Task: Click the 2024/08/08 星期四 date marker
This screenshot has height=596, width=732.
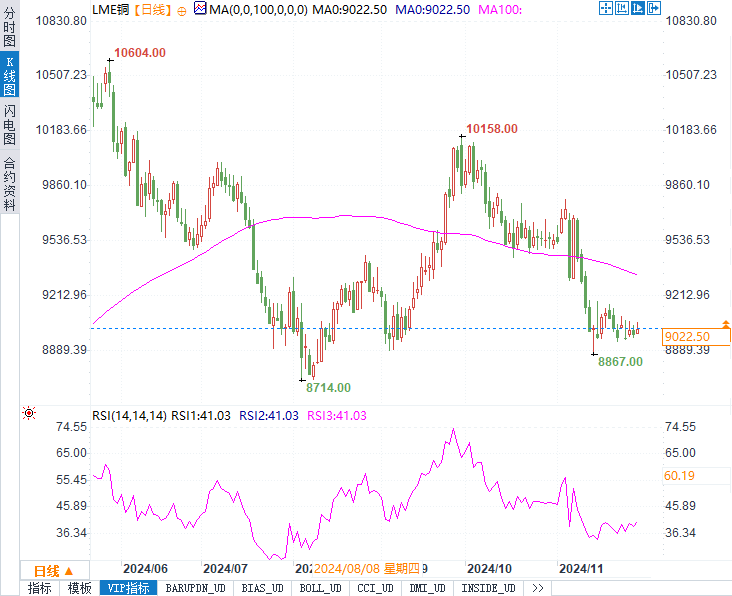Action: (x=367, y=568)
